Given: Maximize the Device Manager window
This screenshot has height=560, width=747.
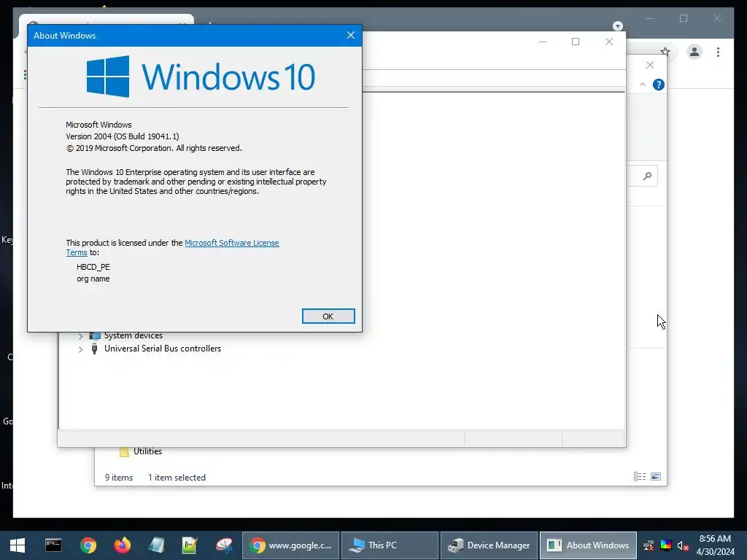Looking at the screenshot, I should click(576, 42).
